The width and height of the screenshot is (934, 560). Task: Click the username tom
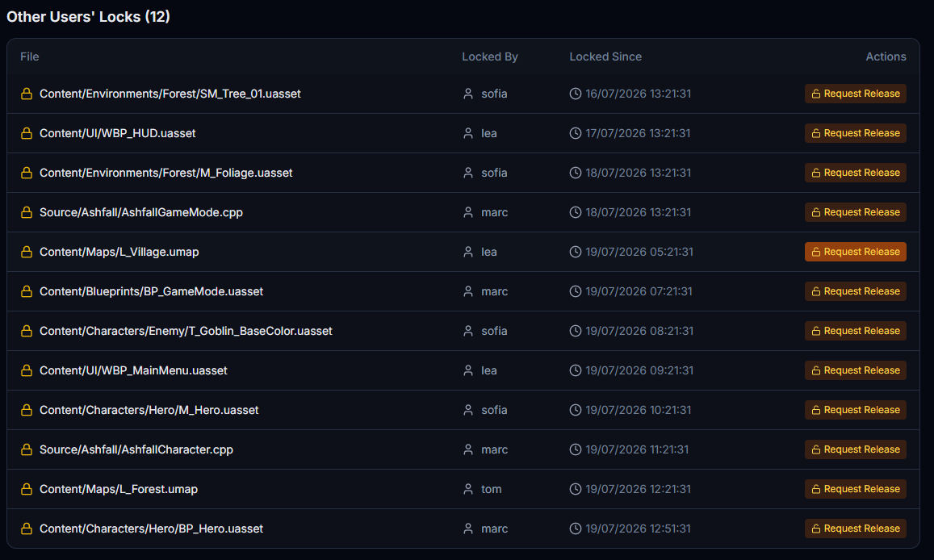(x=492, y=489)
